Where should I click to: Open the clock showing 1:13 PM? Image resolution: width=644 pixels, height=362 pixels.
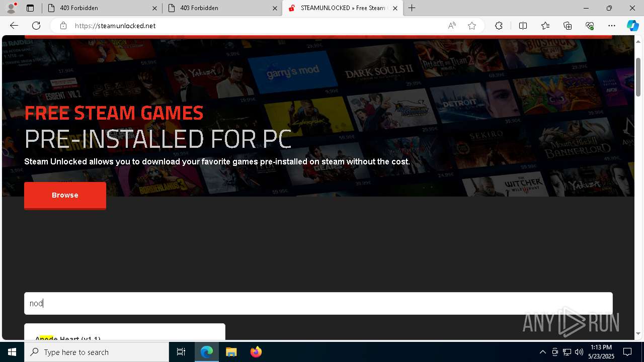click(x=601, y=352)
